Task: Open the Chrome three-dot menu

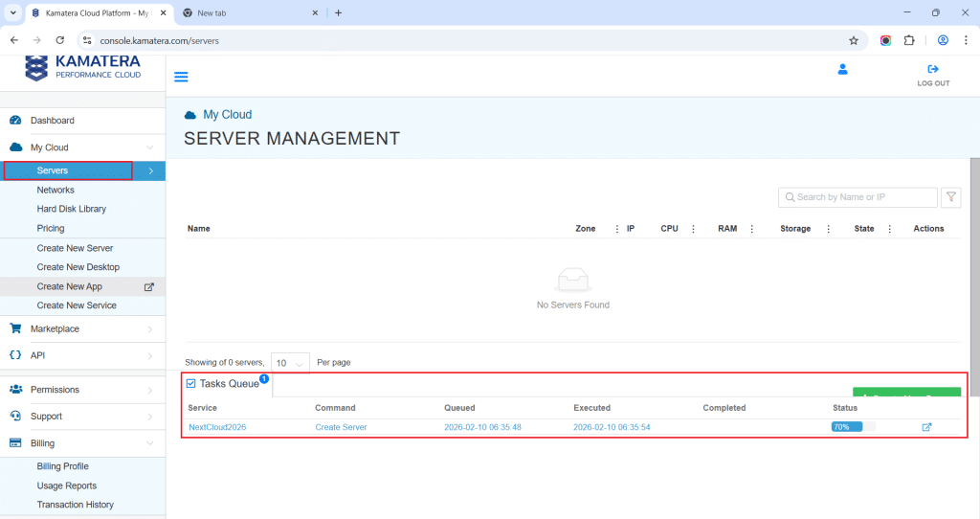Action: (x=966, y=40)
